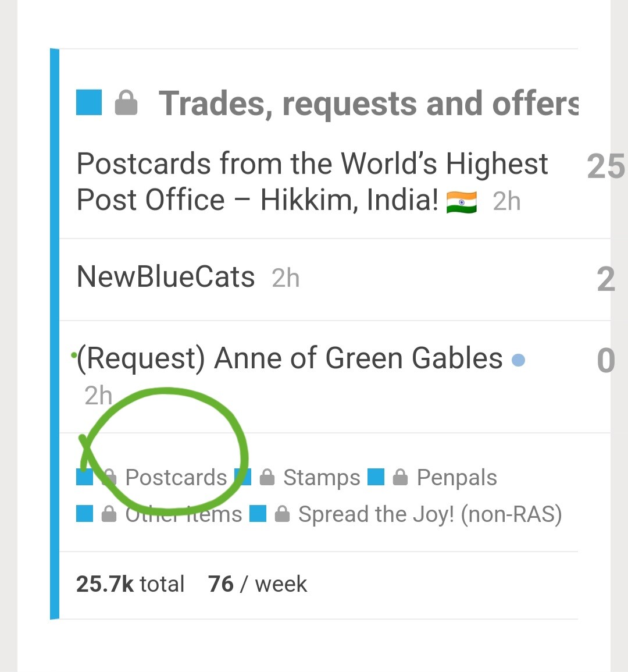Click the 25 reply count for Hikkim topic
628x672 pixels.
tap(605, 167)
